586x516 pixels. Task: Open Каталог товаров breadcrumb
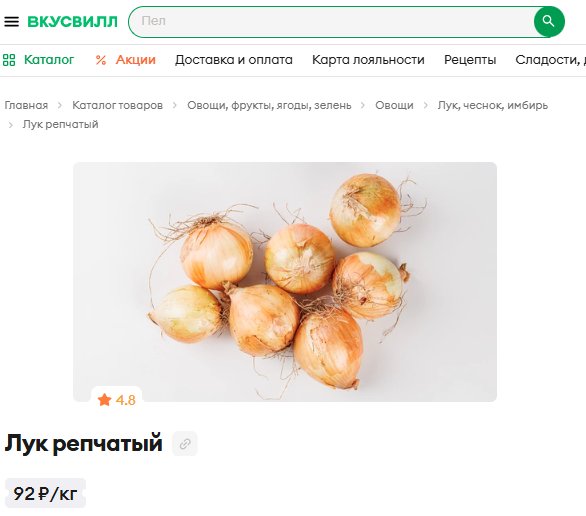point(117,105)
